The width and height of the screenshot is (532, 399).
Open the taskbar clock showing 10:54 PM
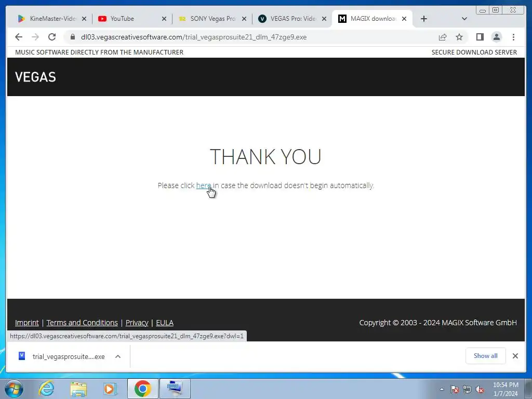(x=506, y=389)
